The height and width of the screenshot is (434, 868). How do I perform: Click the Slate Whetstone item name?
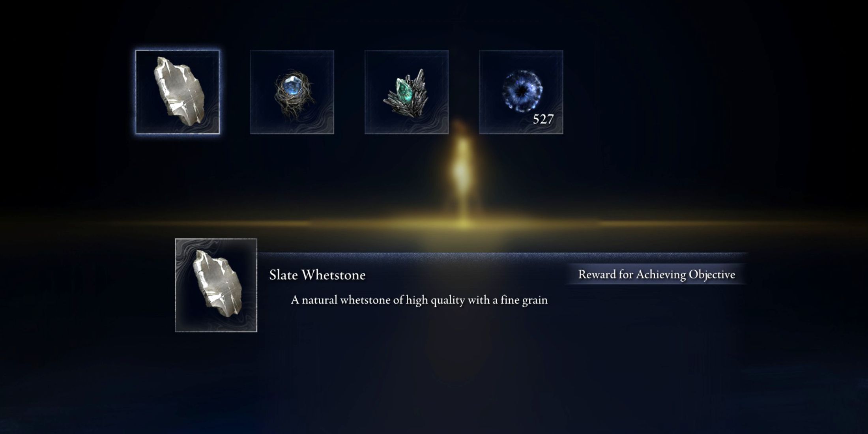317,275
